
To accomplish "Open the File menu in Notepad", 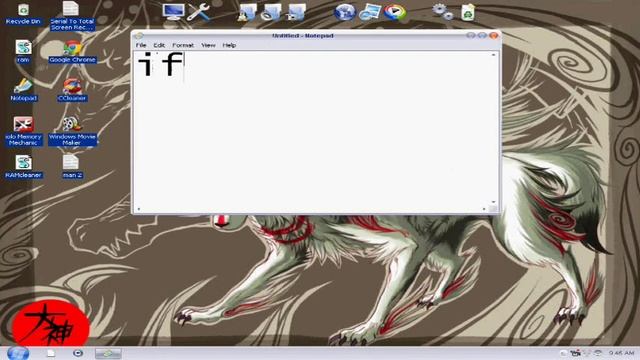I will (141, 45).
